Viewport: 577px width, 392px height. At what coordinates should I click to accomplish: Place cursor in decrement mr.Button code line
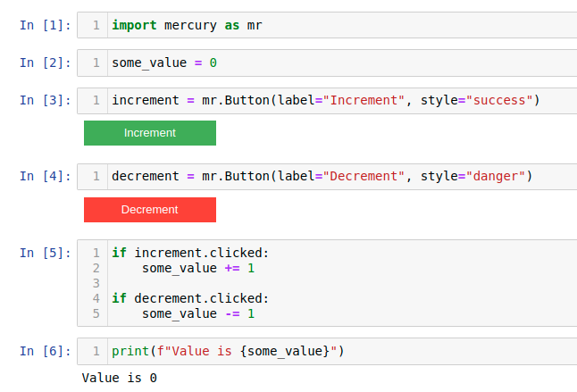pyautogui.click(x=322, y=176)
